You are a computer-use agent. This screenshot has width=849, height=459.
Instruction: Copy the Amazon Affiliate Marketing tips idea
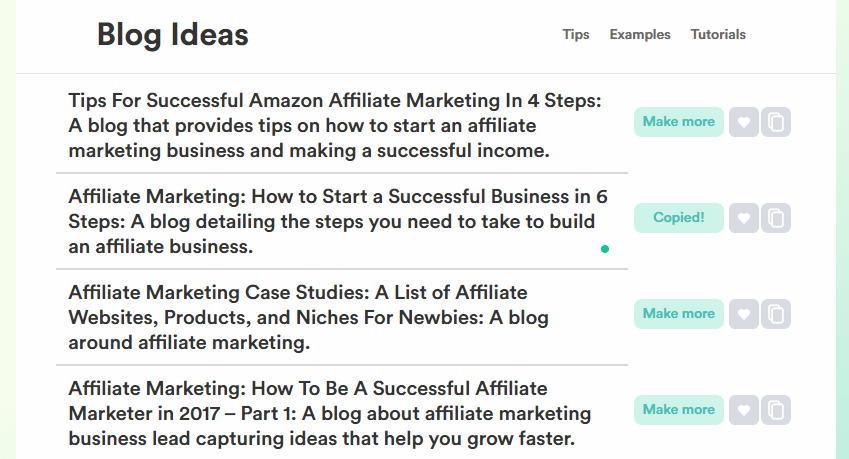coord(776,122)
